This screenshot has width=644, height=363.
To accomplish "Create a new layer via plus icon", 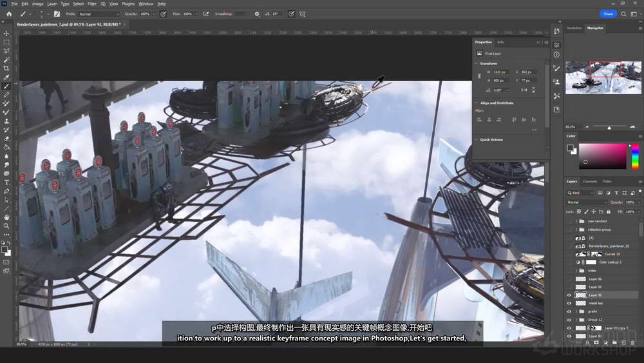I will (x=623, y=342).
